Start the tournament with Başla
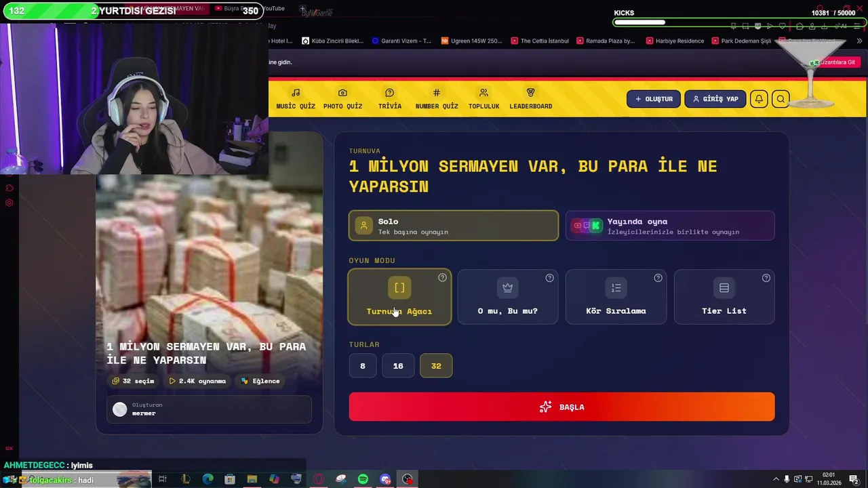This screenshot has width=868, height=488. [561, 407]
